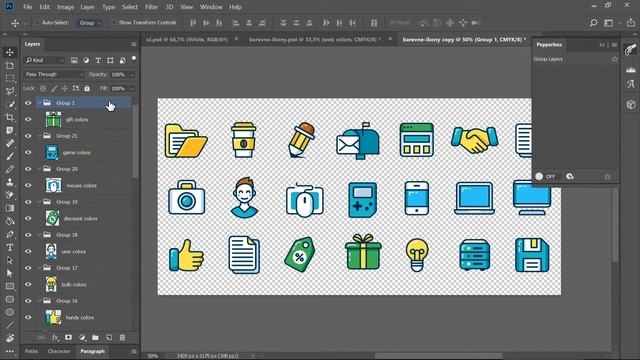Select the Rectangle shape tool
Image resolution: width=640 pixels, height=360 pixels.
[10, 286]
